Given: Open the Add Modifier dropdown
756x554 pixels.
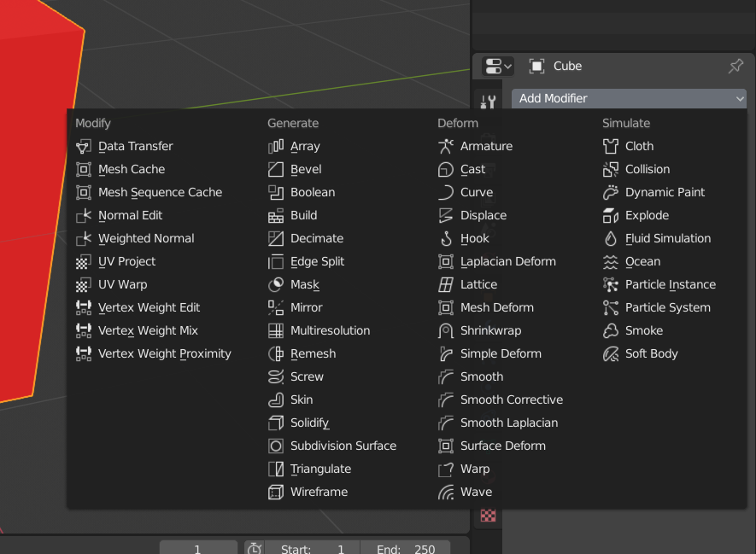Looking at the screenshot, I should click(630, 98).
